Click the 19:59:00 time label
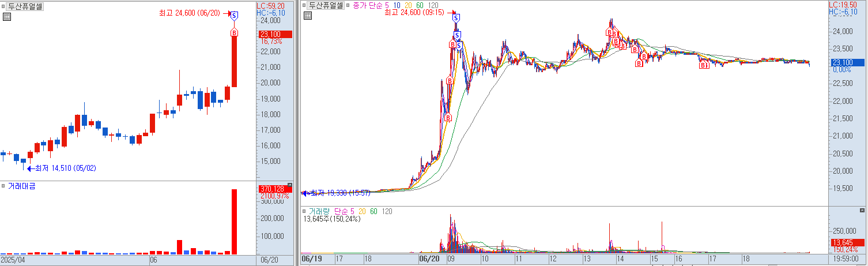 (847, 260)
